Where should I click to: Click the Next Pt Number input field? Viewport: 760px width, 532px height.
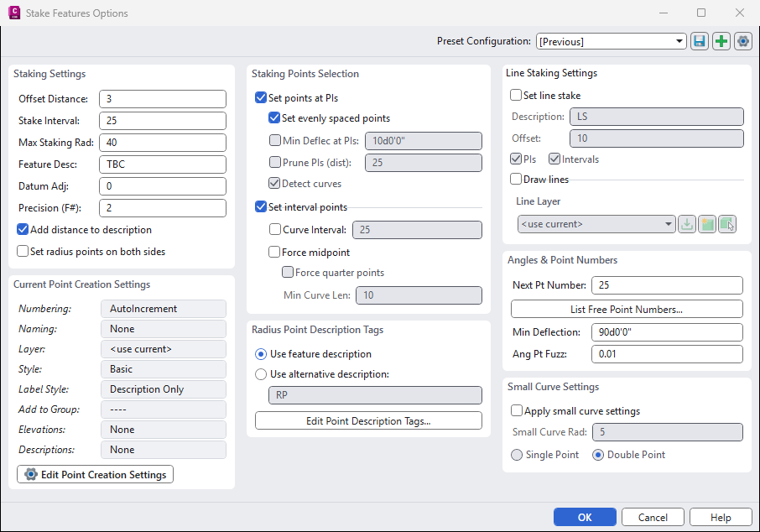[667, 285]
